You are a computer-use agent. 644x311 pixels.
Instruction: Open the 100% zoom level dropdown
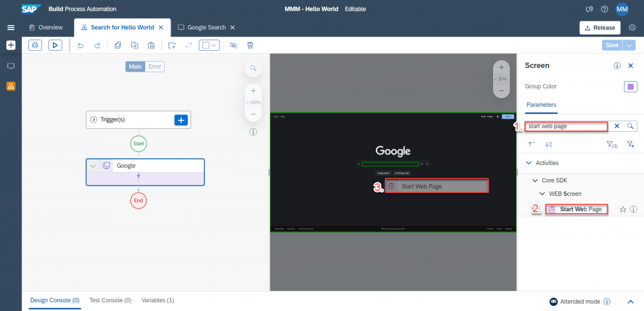click(x=253, y=102)
